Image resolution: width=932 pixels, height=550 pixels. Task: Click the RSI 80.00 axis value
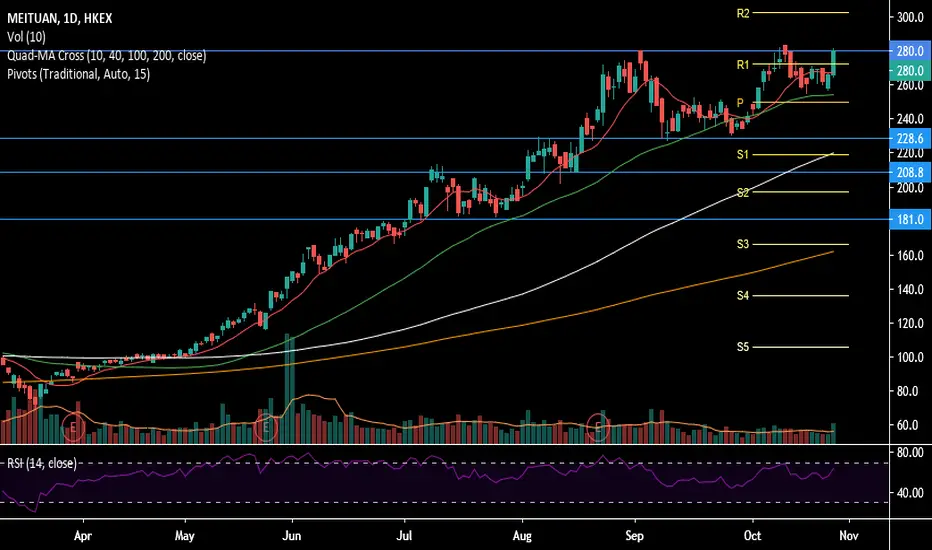point(910,452)
